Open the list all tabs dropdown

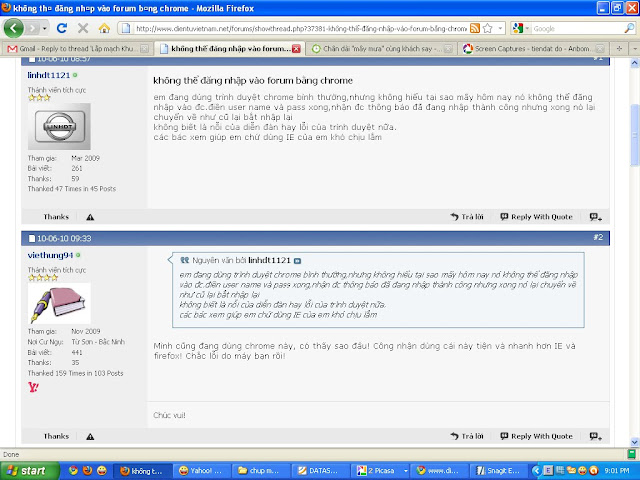pos(634,48)
